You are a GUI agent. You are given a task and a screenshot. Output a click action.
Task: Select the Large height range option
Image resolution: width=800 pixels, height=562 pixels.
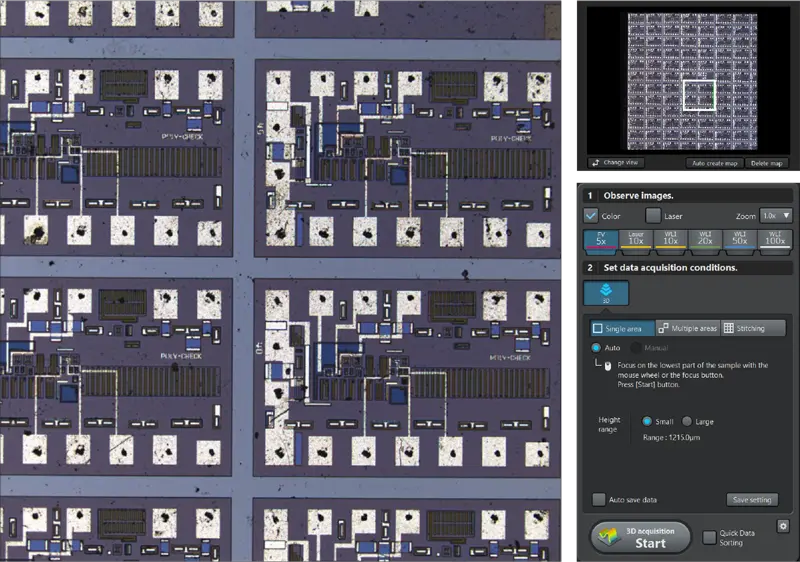(686, 422)
